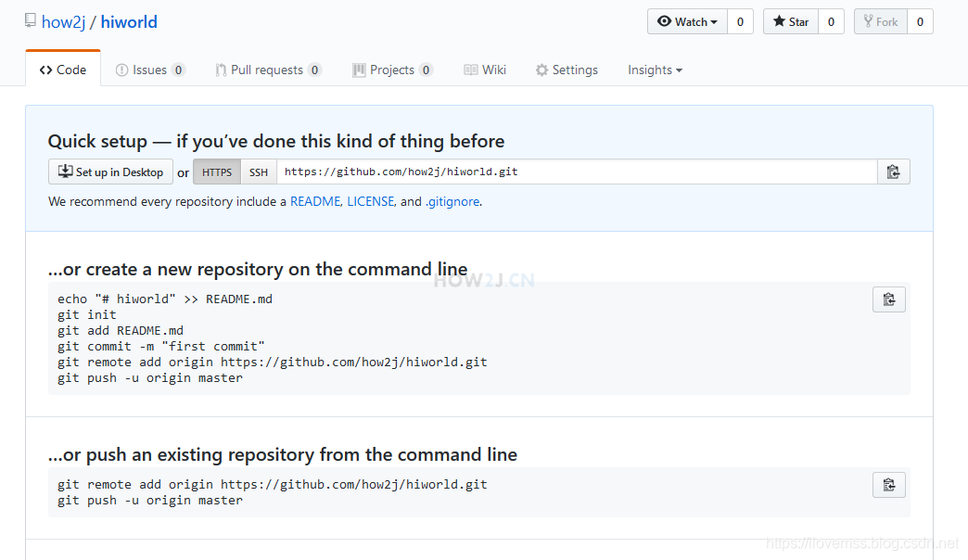Click the eye icon on the Watch button
Screen dimensions: 968x560
pos(664,20)
